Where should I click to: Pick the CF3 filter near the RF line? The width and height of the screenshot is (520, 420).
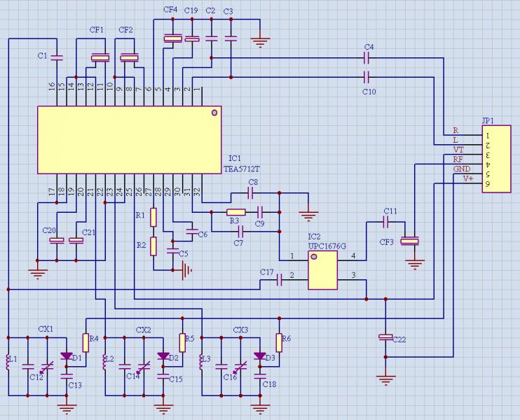(410, 241)
